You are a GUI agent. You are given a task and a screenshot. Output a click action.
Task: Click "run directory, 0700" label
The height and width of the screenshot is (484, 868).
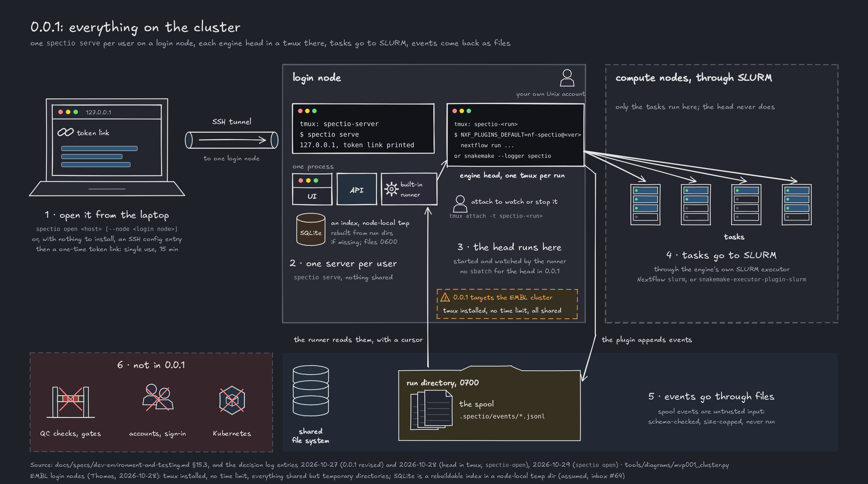442,383
